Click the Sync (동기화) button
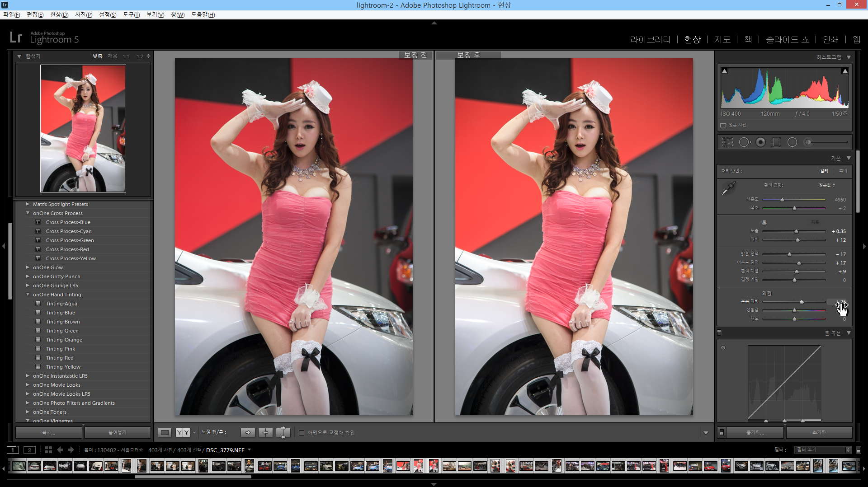 (755, 432)
